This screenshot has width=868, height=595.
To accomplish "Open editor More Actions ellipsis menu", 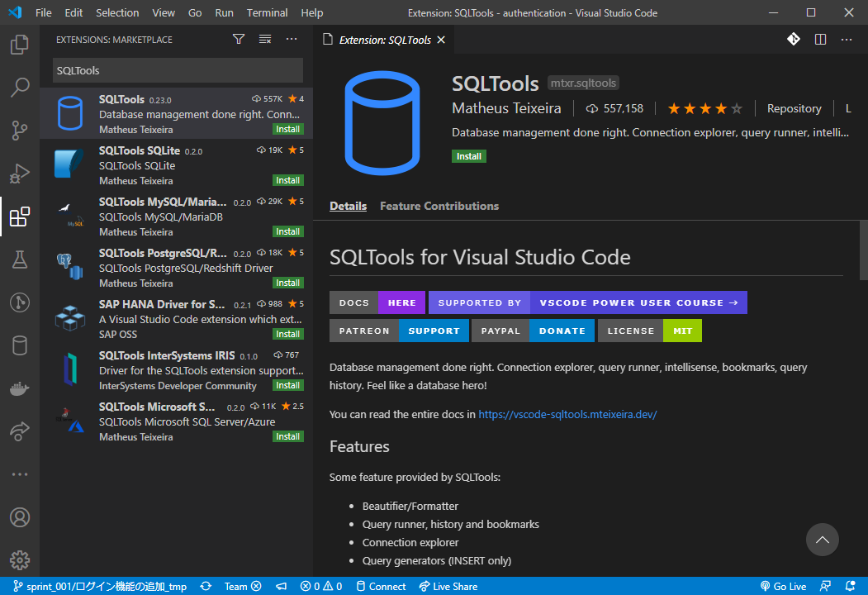I will click(847, 39).
